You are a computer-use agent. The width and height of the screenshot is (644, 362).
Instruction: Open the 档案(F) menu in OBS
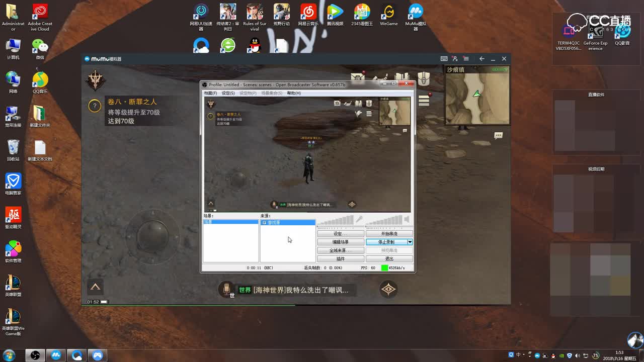click(x=210, y=93)
